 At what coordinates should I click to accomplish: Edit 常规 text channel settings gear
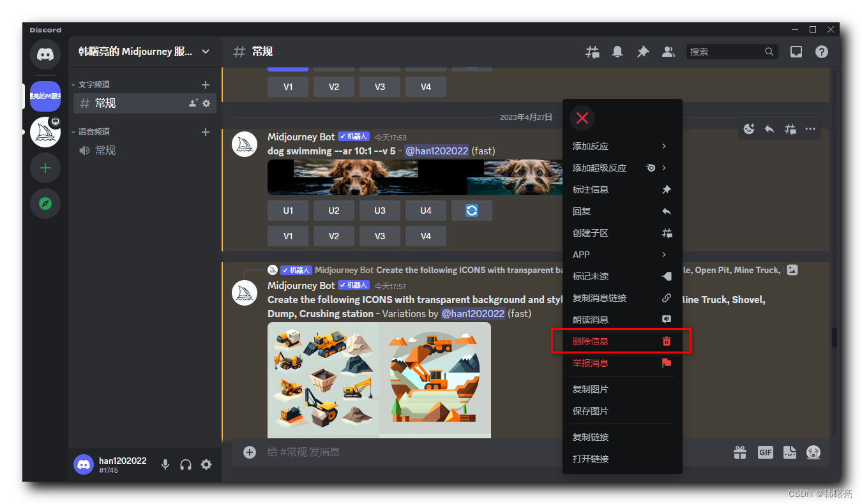coord(206,103)
